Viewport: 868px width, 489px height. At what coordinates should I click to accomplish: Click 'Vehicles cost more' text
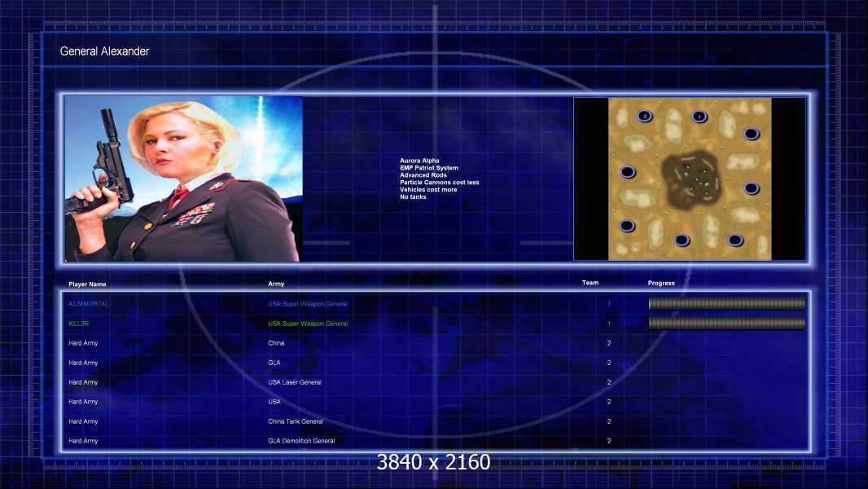[428, 189]
